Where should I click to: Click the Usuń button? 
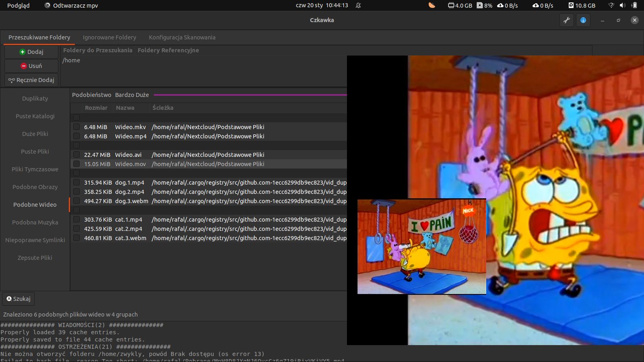tap(31, 66)
